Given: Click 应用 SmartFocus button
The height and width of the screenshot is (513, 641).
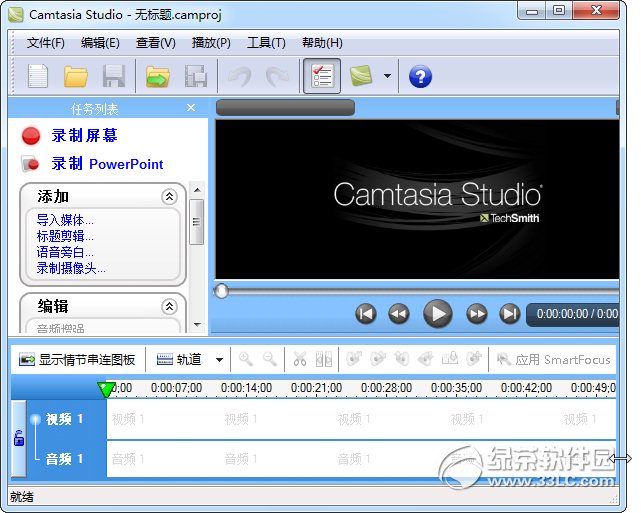Looking at the screenshot, I should [553, 360].
